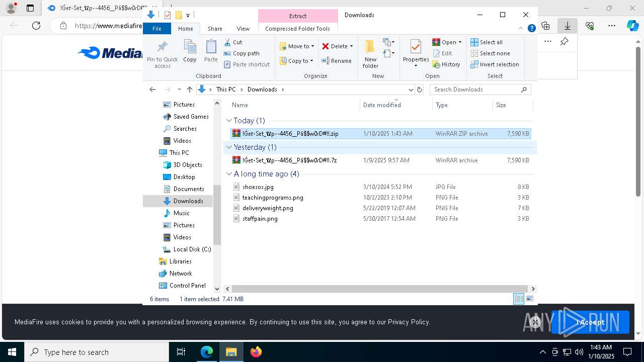644x362 pixels.
Task: Click Paste shortcut command
Action: (x=247, y=64)
